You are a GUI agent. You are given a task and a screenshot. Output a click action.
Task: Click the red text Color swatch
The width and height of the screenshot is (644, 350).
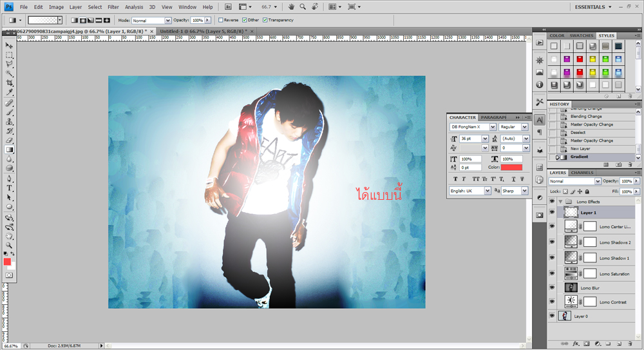coord(511,167)
